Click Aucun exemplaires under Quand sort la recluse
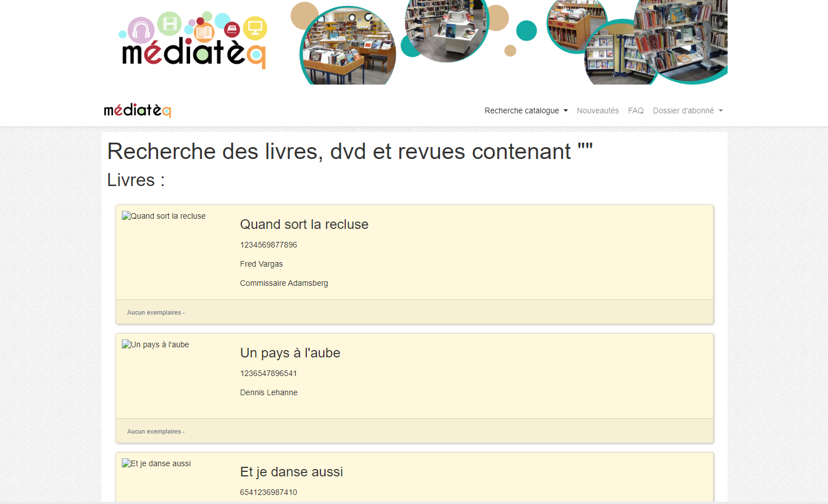This screenshot has height=504, width=828. (156, 312)
